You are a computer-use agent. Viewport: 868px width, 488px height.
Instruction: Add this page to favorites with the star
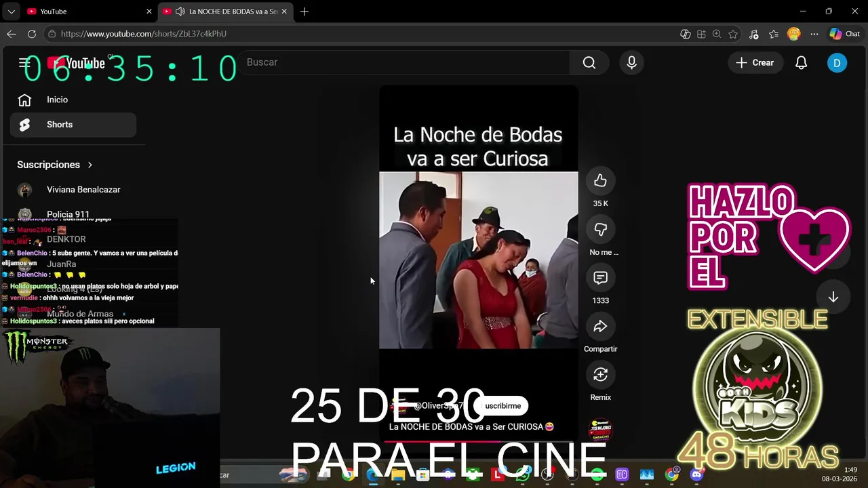733,34
